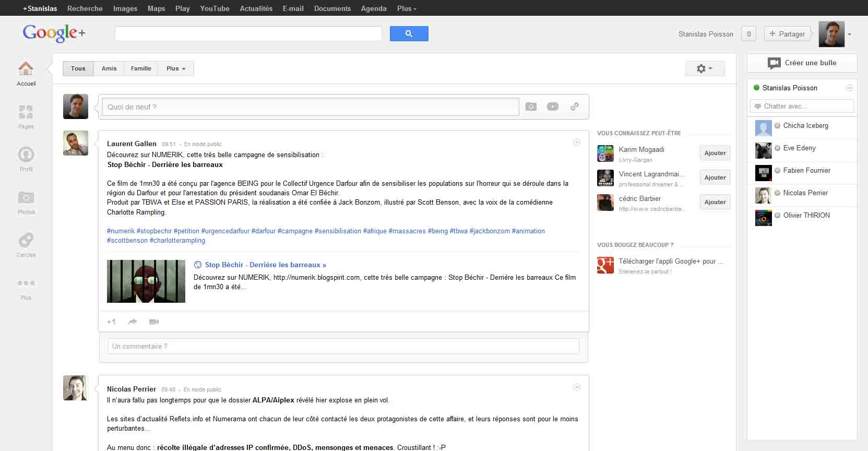Open Recherche in the top bar
The height and width of the screenshot is (451, 868).
[x=85, y=8]
